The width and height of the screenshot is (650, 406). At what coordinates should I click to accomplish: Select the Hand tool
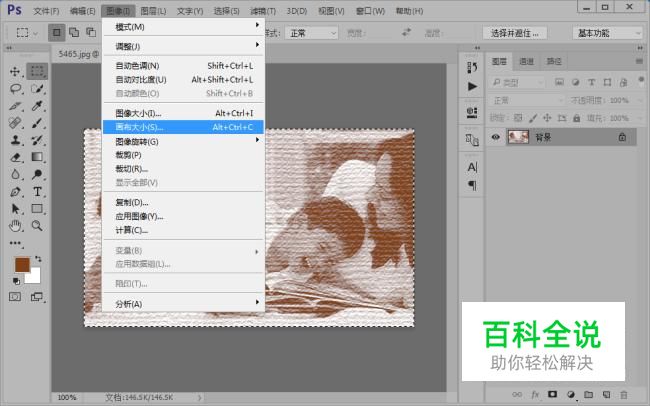[x=15, y=226]
